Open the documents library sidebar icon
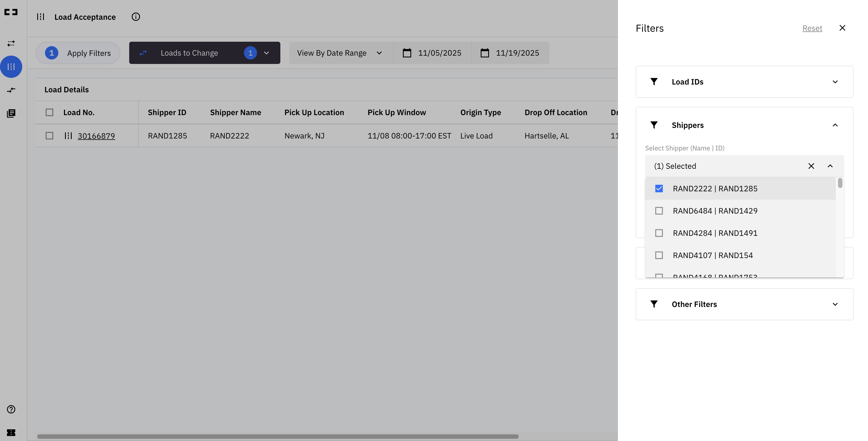The image size is (868, 441). [x=11, y=113]
